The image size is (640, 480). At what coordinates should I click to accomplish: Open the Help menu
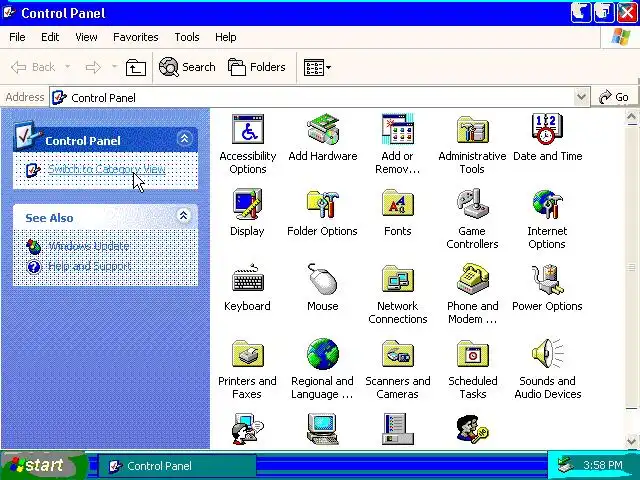(225, 37)
